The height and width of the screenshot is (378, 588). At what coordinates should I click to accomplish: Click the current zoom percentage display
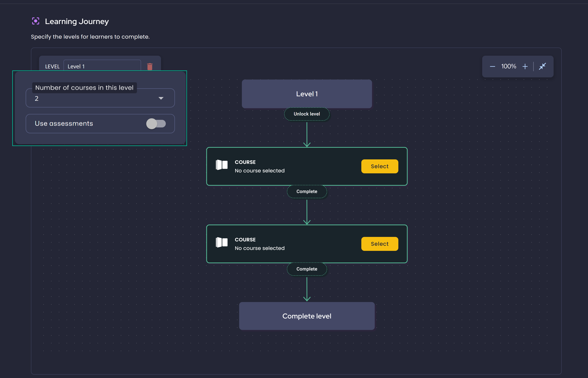[509, 66]
